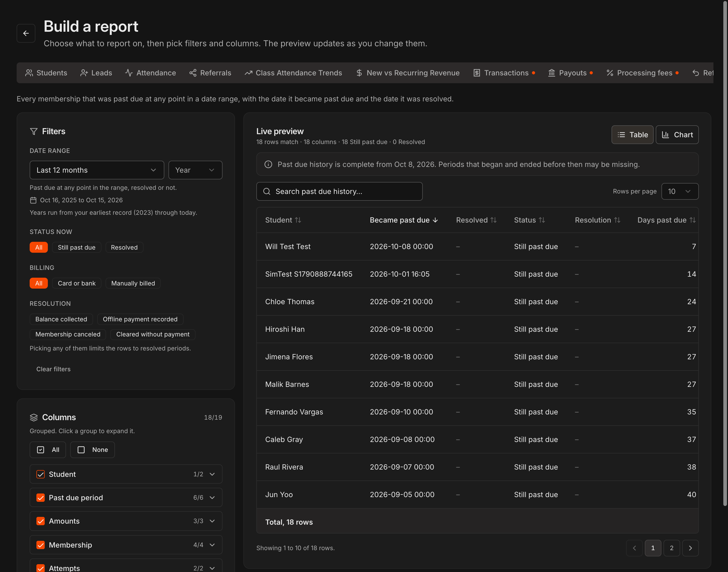This screenshot has width=728, height=572.
Task: Open the Last 12 months dropdown
Action: click(97, 170)
